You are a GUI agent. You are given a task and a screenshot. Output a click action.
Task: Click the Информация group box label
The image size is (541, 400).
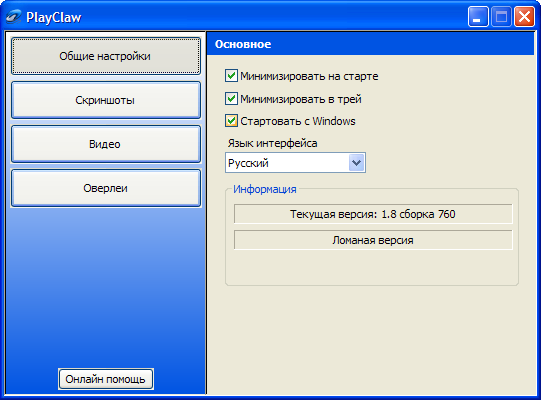coord(265,189)
